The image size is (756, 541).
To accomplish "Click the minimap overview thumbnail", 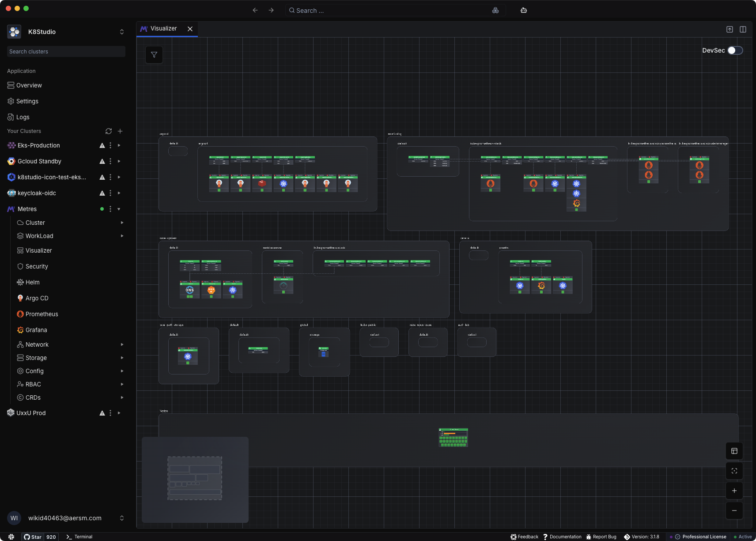I will click(x=195, y=480).
